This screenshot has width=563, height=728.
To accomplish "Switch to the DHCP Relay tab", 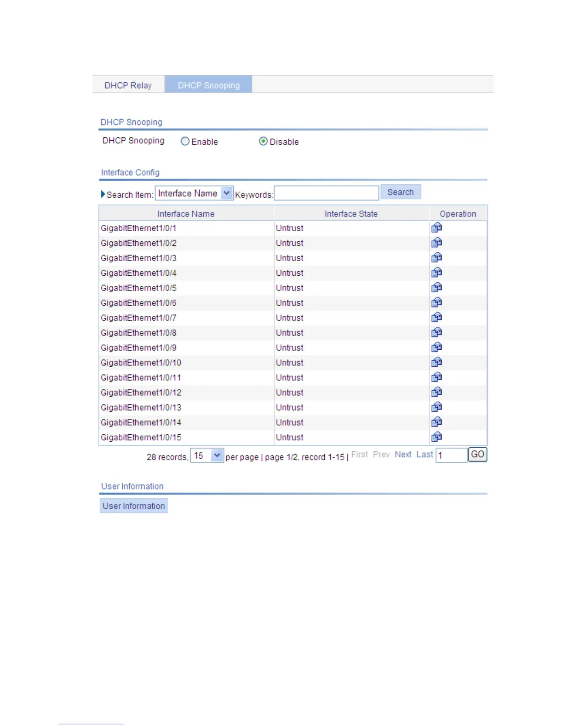I will (128, 85).
